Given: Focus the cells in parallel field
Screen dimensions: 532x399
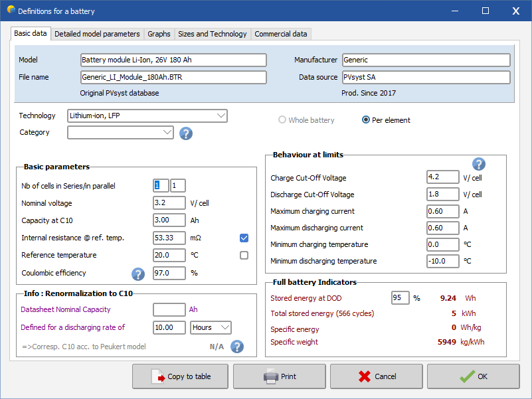Looking at the screenshot, I should (x=178, y=186).
